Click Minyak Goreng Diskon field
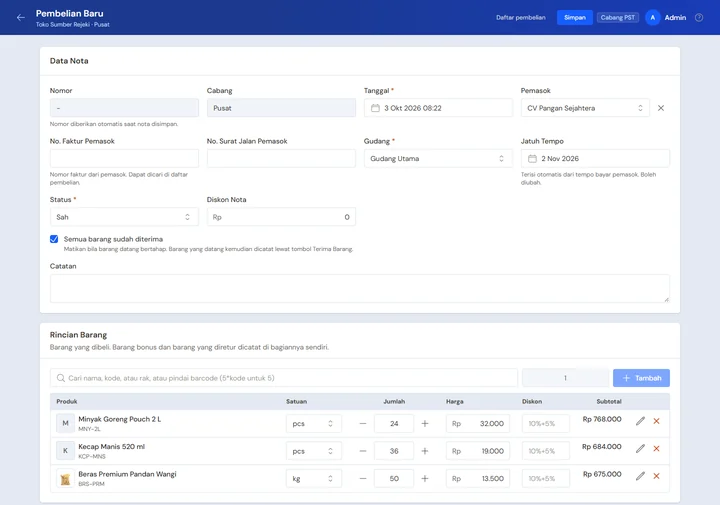This screenshot has height=505, width=720. pyautogui.click(x=546, y=423)
